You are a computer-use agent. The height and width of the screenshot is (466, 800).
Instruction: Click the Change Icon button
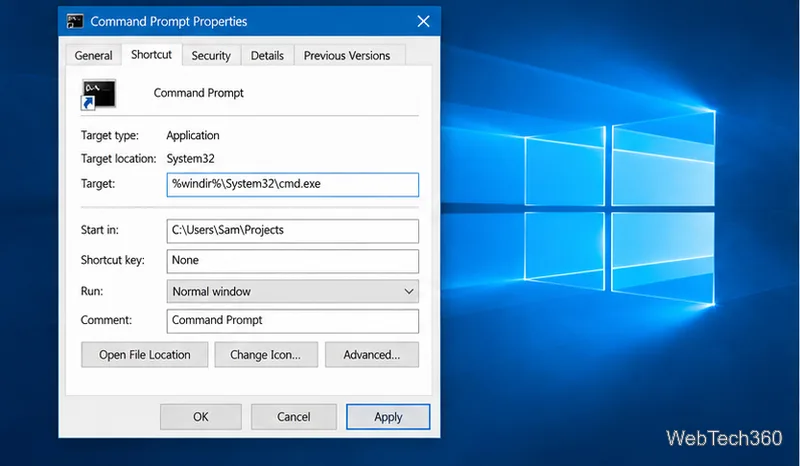click(x=266, y=355)
